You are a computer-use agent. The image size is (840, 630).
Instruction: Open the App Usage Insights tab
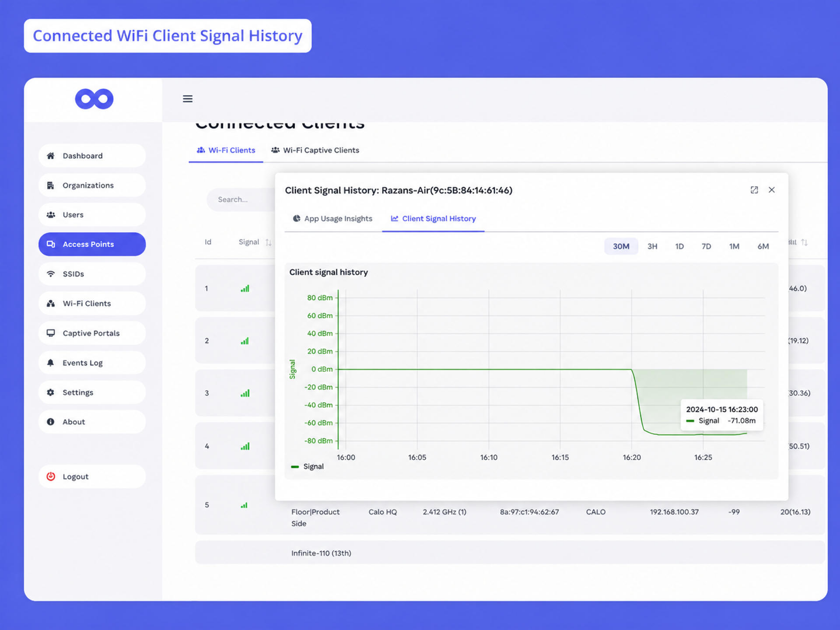tap(332, 219)
